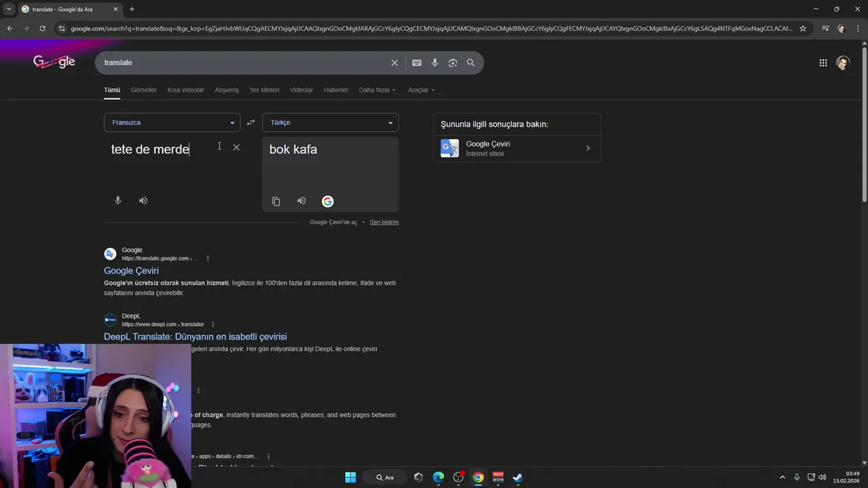Open the Fransızca source language dropdown
Image resolution: width=868 pixels, height=488 pixels.
(172, 123)
